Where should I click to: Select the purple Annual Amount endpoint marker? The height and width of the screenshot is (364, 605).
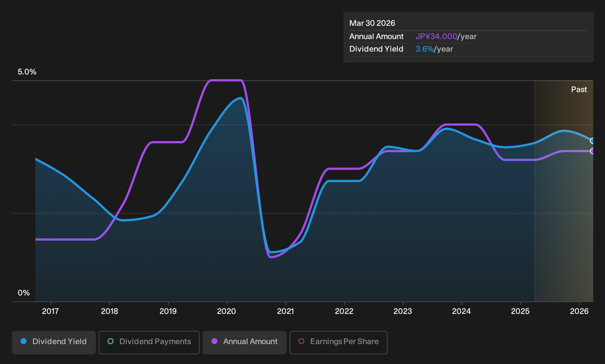click(592, 151)
